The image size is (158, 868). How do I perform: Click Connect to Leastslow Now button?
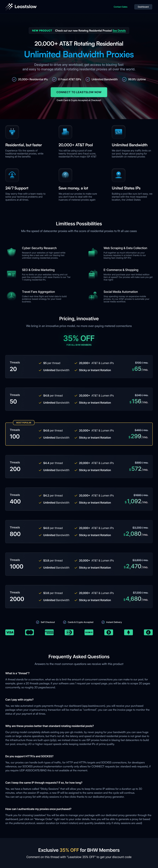(79, 92)
